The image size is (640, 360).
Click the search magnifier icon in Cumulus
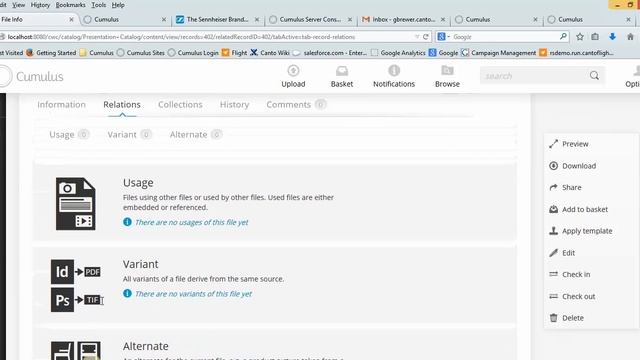pos(594,76)
